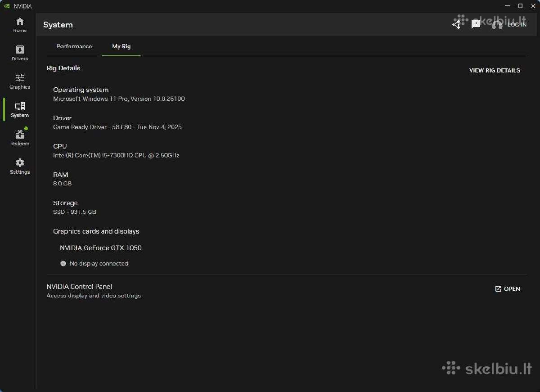Switch to the Performance tab
This screenshot has width=540, height=392.
pyautogui.click(x=74, y=46)
